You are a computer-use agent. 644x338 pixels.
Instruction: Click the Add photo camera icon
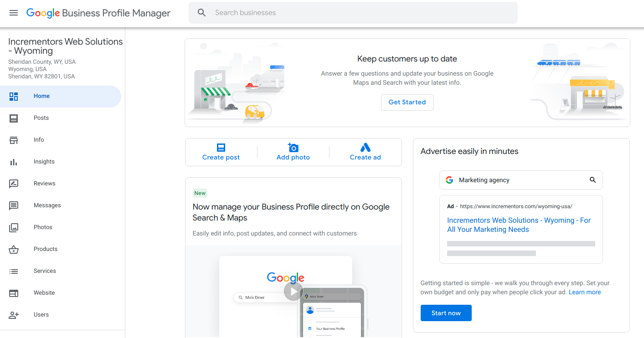click(x=293, y=147)
